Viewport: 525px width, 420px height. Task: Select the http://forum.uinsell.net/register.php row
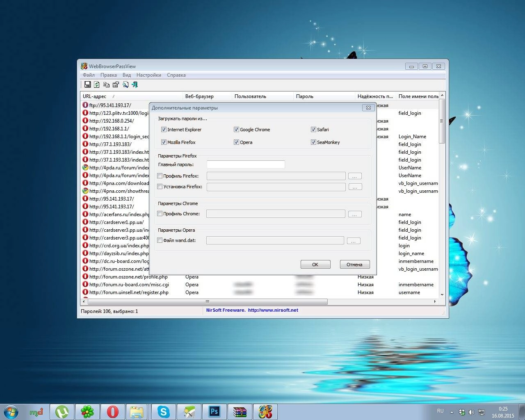[x=259, y=292]
